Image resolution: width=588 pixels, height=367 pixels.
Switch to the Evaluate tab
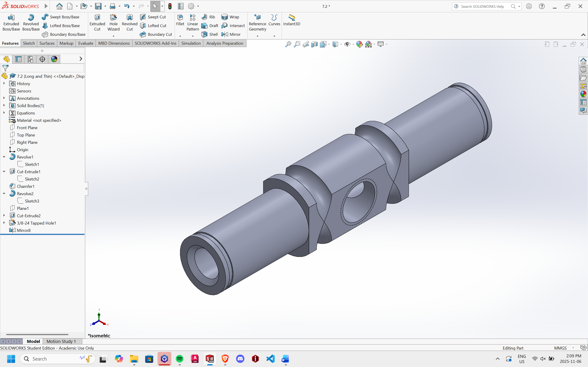(85, 43)
